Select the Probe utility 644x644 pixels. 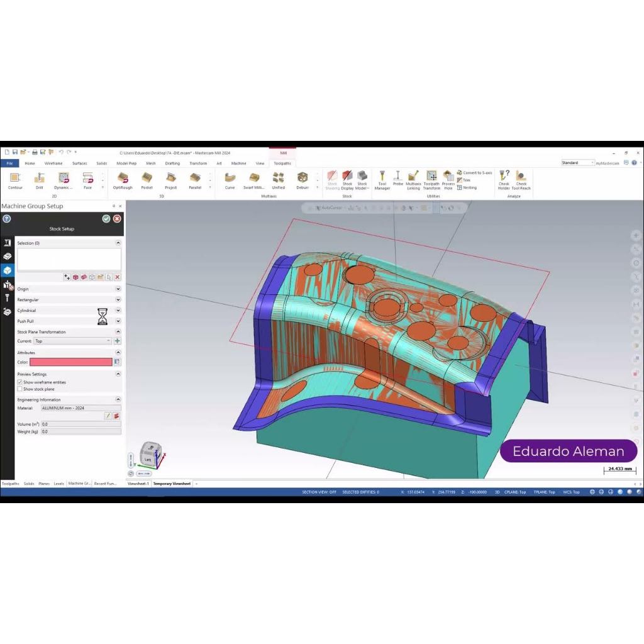pyautogui.click(x=397, y=179)
